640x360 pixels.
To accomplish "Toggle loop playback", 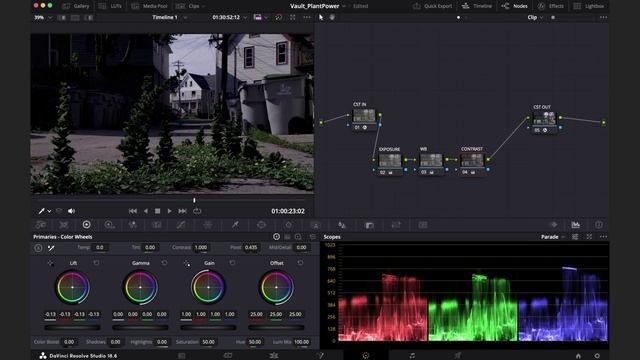I will click(197, 211).
